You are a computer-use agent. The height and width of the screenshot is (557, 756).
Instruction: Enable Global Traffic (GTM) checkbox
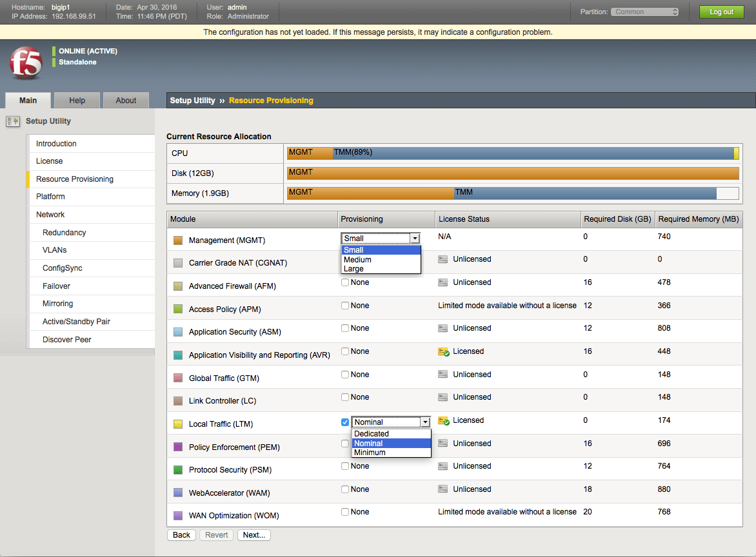click(x=345, y=375)
